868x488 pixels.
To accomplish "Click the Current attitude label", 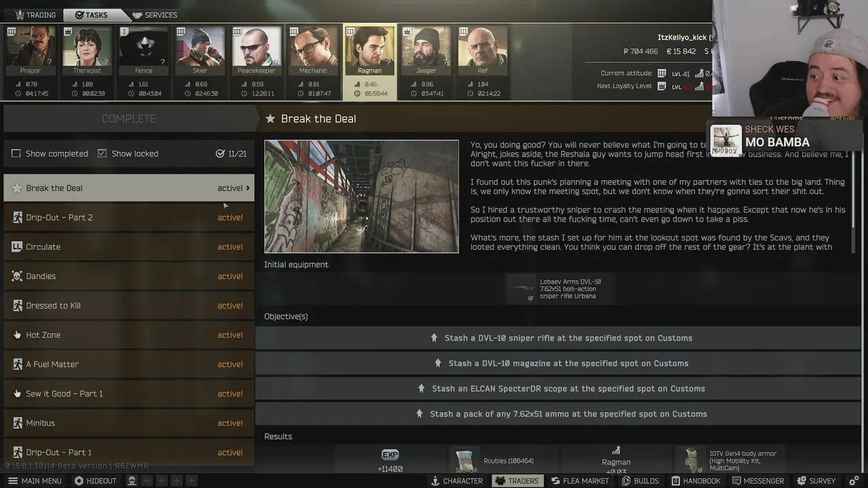I will [627, 73].
